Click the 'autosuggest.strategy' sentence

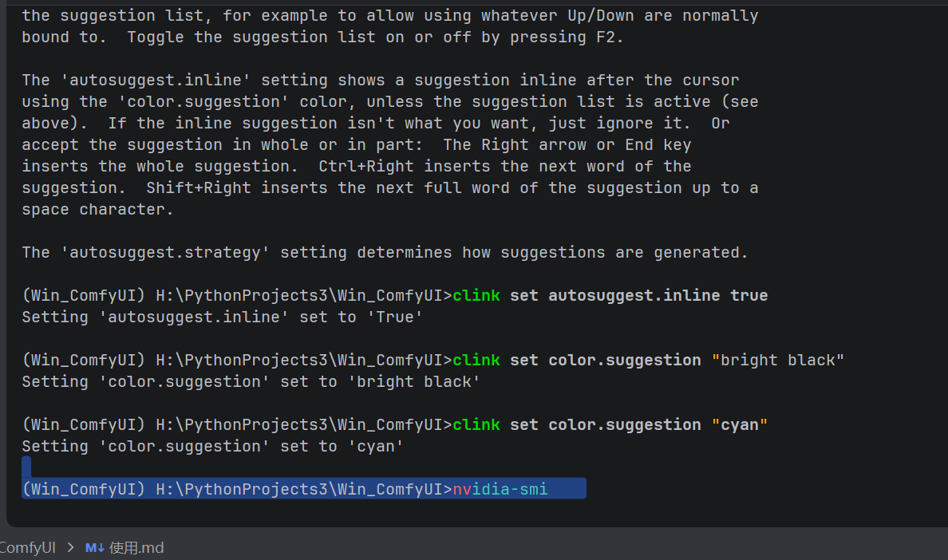coord(385,253)
